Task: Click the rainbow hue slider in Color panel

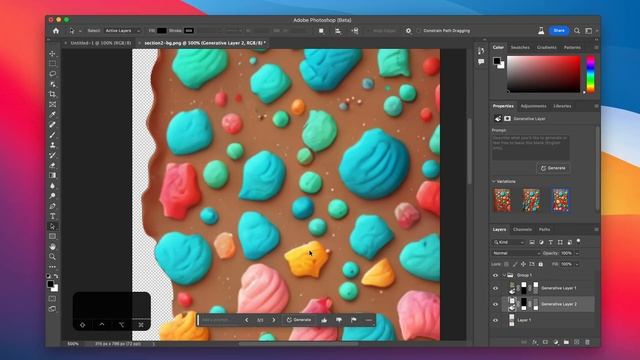Action: coord(591,74)
